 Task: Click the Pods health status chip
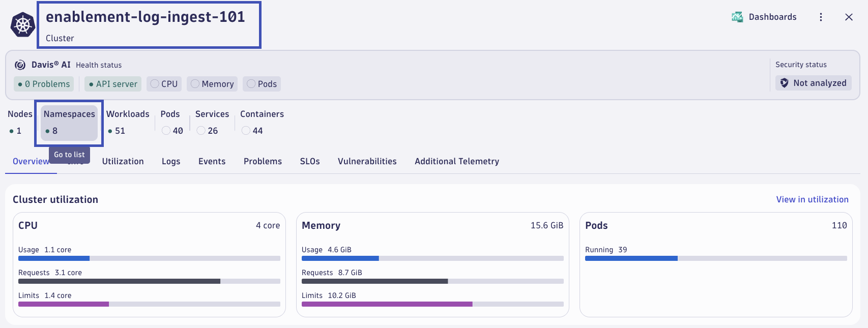[262, 84]
